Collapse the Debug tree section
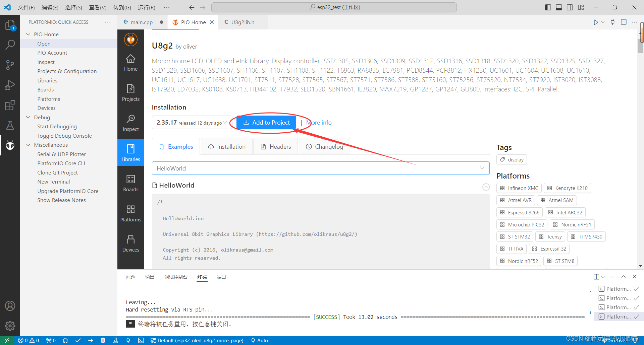 (28, 117)
